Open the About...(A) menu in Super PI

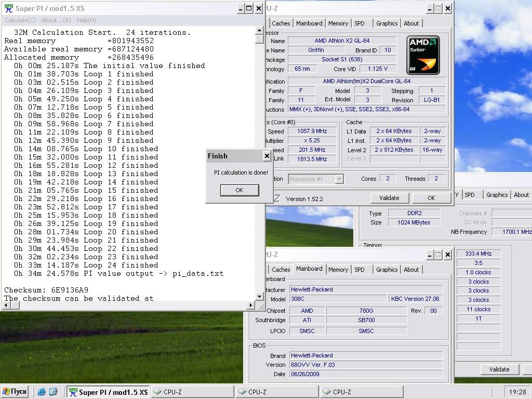coord(56,20)
